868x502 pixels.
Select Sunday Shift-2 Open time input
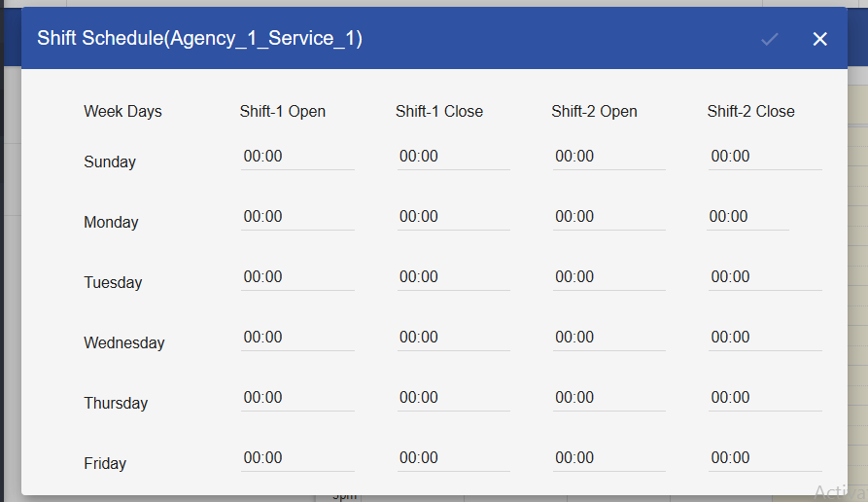[x=608, y=157]
